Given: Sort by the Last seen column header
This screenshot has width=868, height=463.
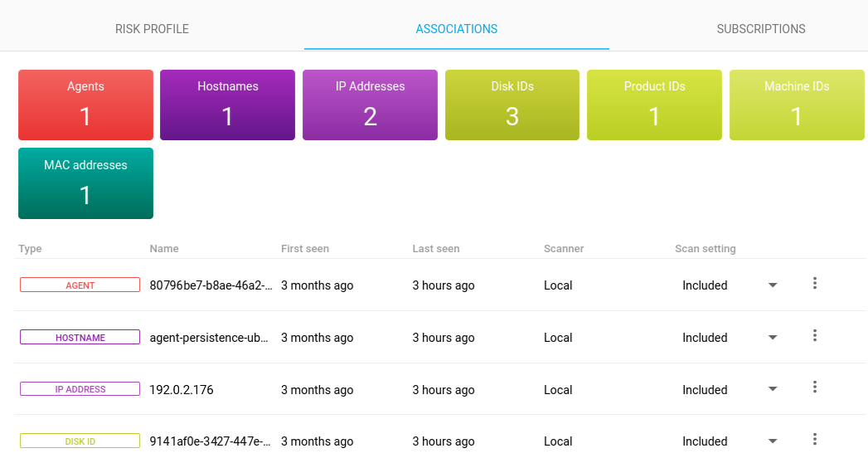Looking at the screenshot, I should coord(436,249).
